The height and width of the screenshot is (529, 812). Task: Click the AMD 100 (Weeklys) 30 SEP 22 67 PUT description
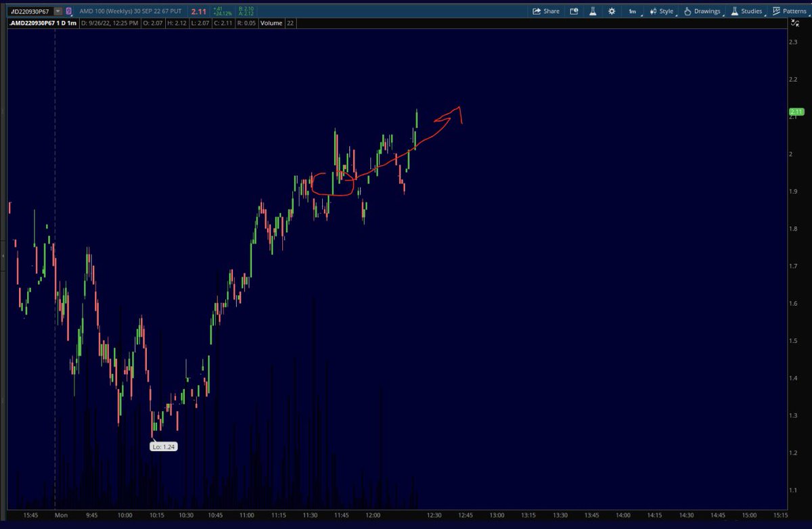click(x=130, y=11)
